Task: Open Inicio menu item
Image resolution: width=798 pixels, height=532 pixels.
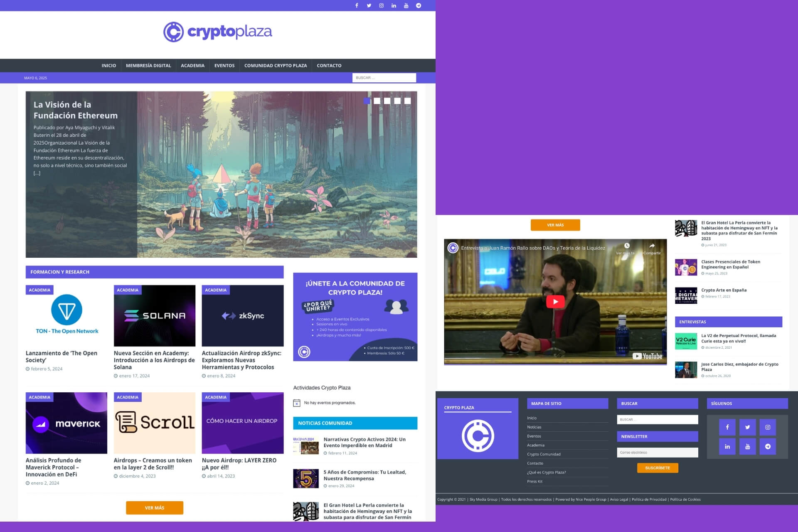Action: coord(109,66)
